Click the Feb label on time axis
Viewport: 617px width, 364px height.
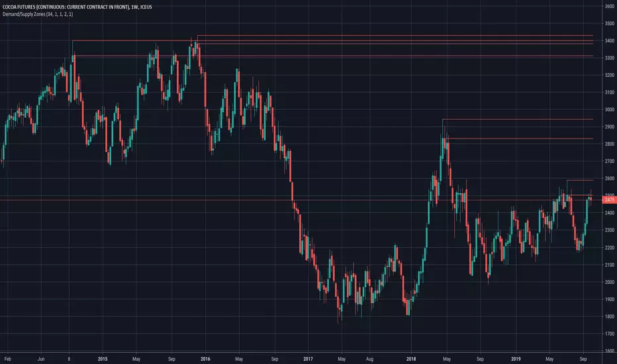(x=7, y=359)
